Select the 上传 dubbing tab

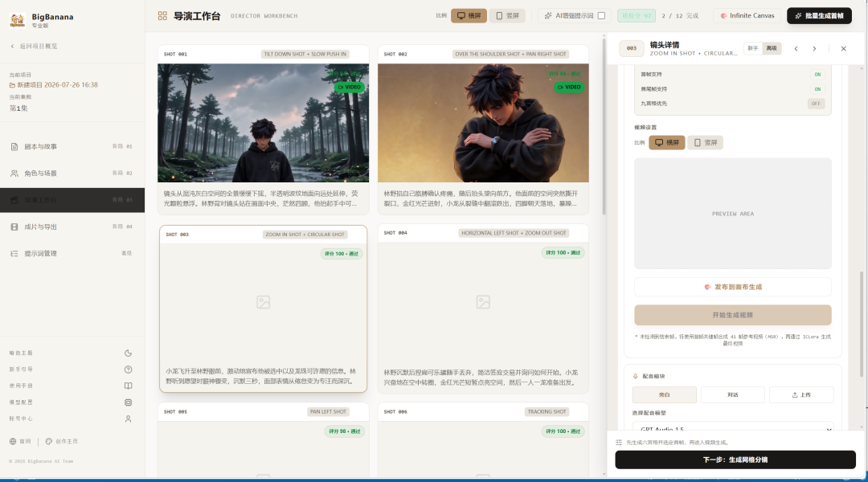click(801, 394)
